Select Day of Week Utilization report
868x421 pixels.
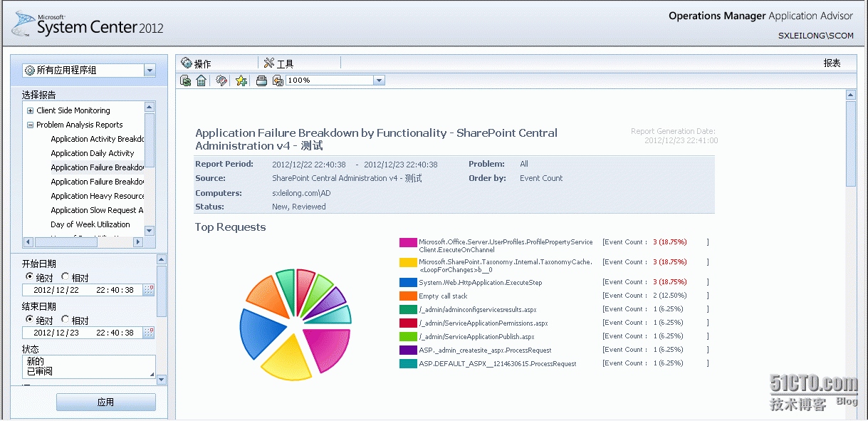tap(90, 224)
